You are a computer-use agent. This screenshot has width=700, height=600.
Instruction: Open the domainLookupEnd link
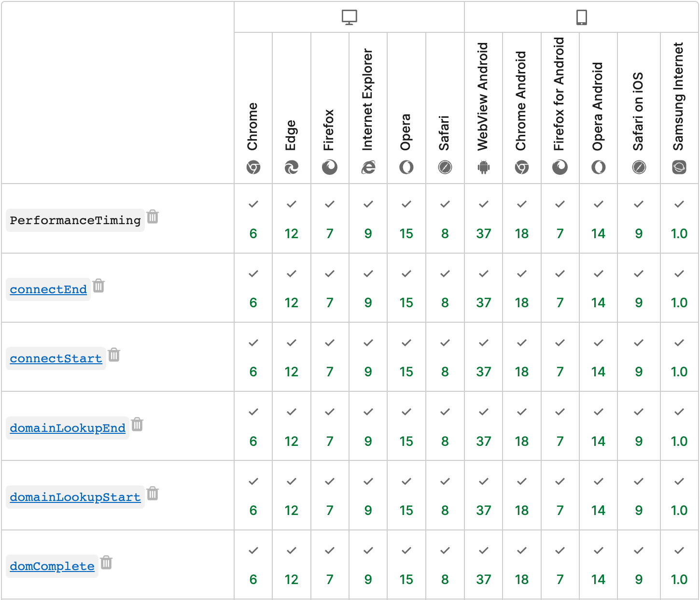[x=68, y=428]
